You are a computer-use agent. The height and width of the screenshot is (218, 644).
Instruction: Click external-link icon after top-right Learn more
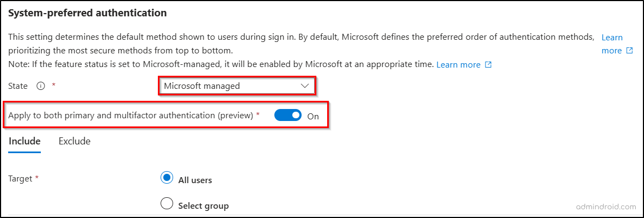[630, 51]
